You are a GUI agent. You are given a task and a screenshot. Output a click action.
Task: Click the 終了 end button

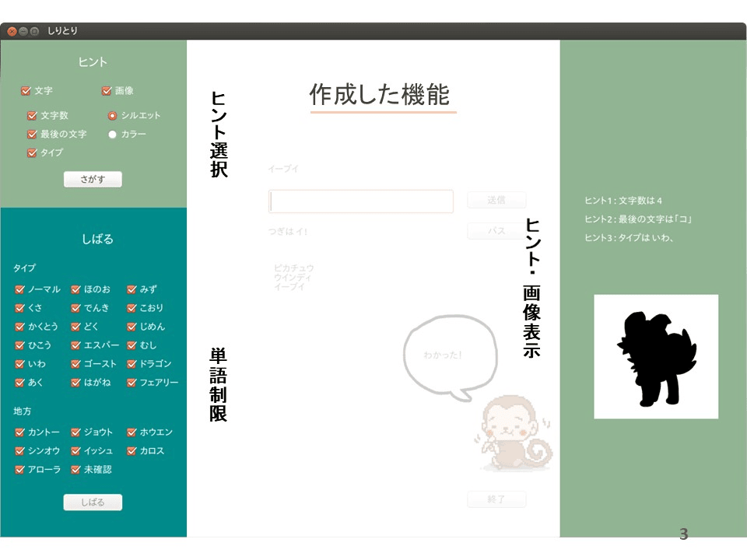coord(496,499)
